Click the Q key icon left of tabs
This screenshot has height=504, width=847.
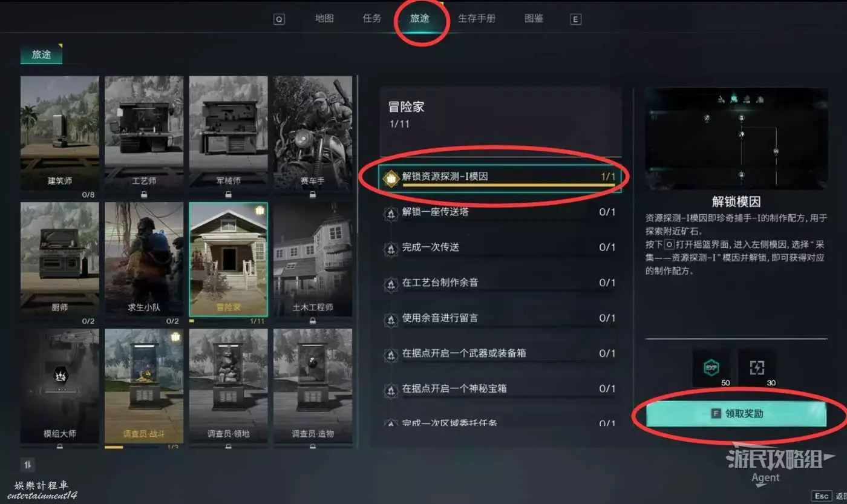click(279, 19)
